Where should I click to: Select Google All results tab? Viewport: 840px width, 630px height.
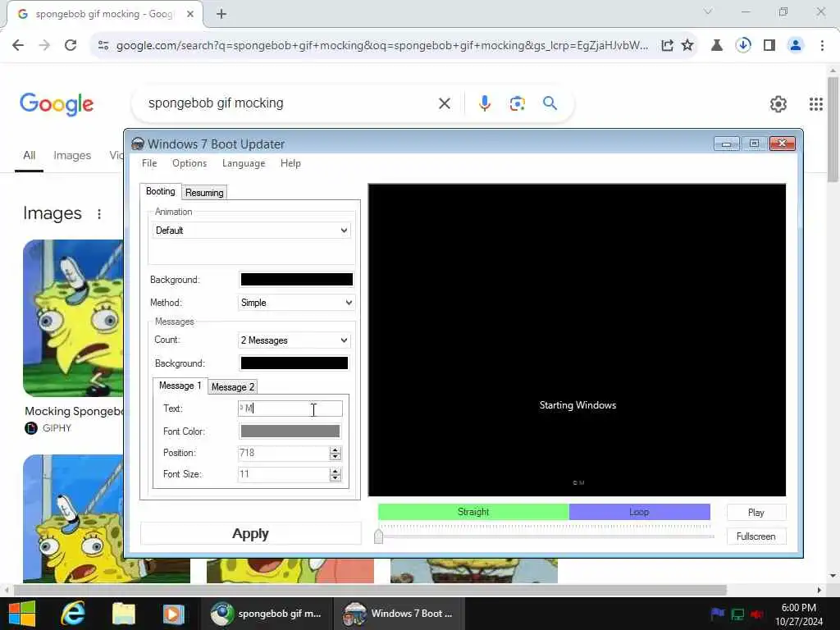click(29, 155)
